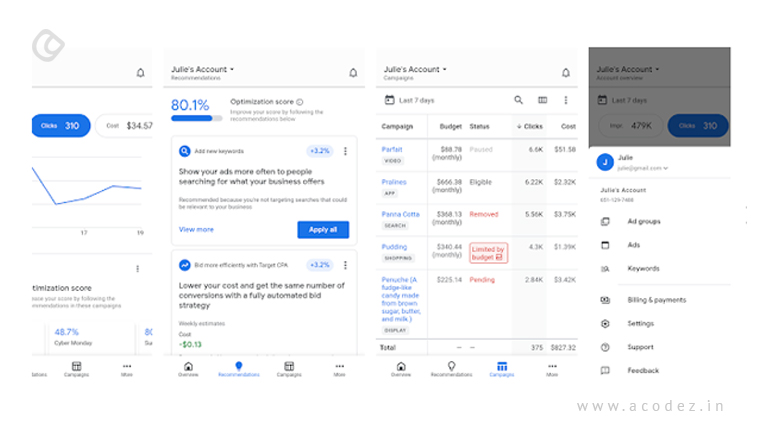The image size is (766, 442).
Task: Open Campaigns tab in Recommendations screen nav
Action: click(x=289, y=369)
